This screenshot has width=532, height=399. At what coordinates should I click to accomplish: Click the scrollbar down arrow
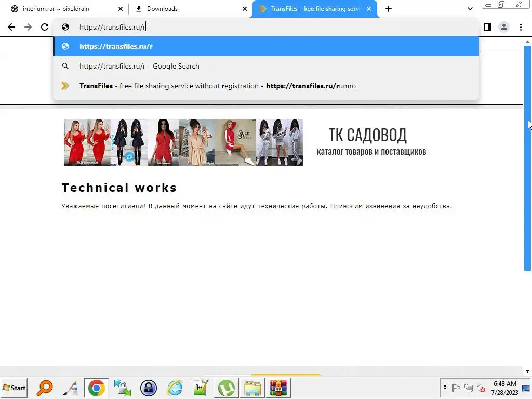click(528, 371)
